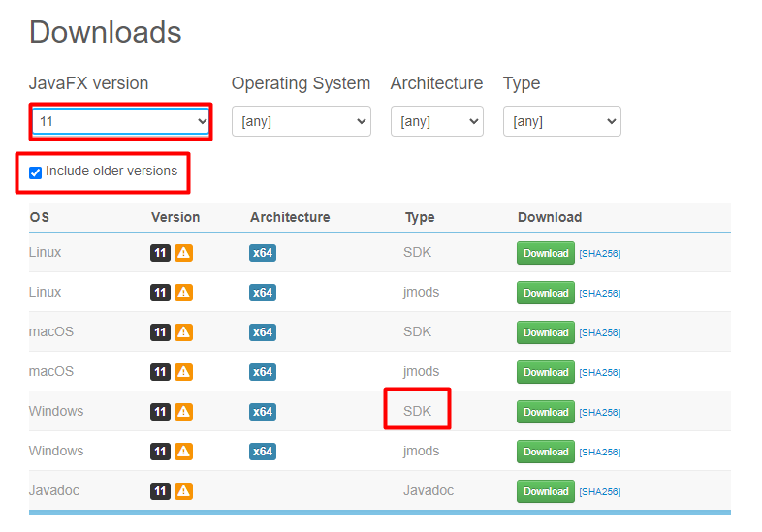Open SHA256 link for macOS SDK

[600, 333]
